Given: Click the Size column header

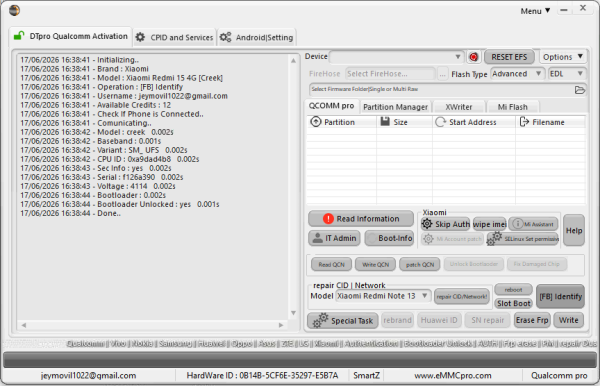Looking at the screenshot, I should click(x=404, y=122).
